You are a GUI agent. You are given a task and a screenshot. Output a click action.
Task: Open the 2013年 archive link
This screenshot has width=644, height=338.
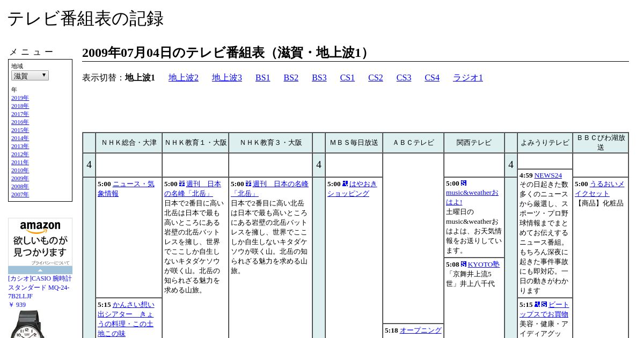click(x=20, y=146)
